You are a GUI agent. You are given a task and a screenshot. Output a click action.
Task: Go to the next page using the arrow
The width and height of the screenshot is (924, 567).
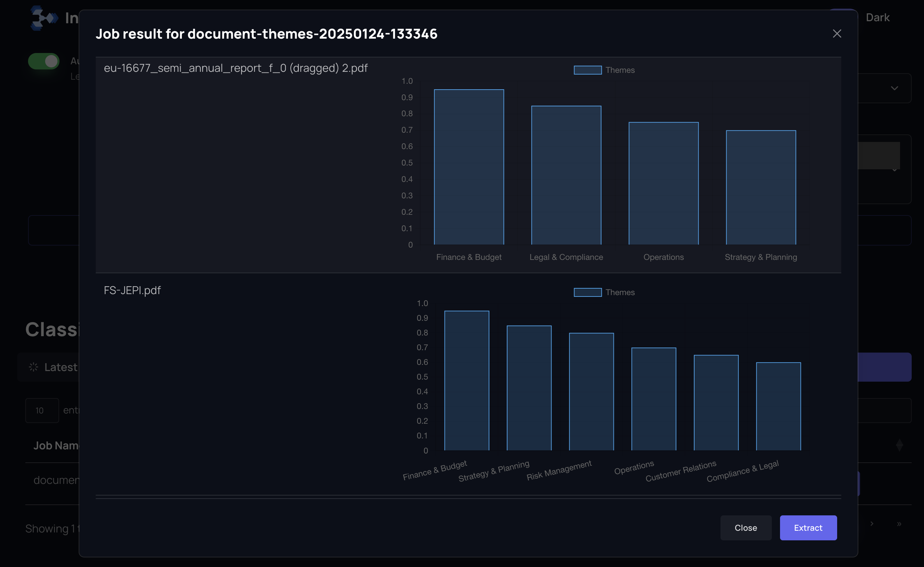(x=871, y=524)
